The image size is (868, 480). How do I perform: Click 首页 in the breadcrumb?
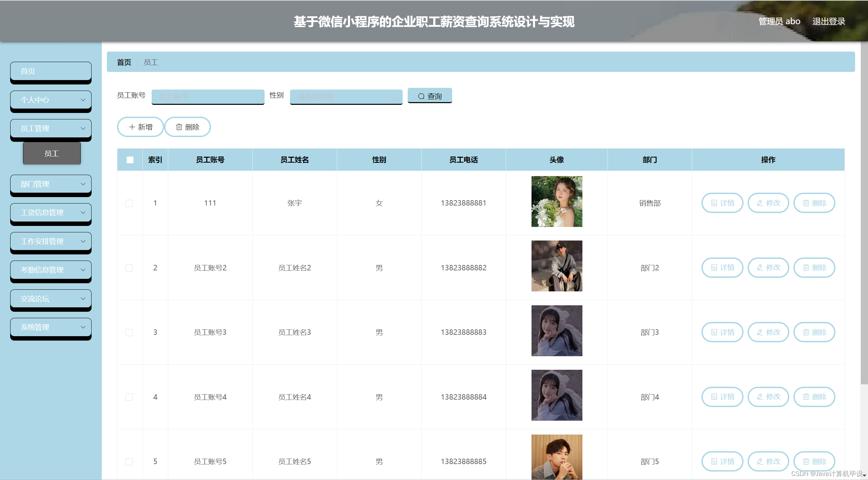click(124, 62)
